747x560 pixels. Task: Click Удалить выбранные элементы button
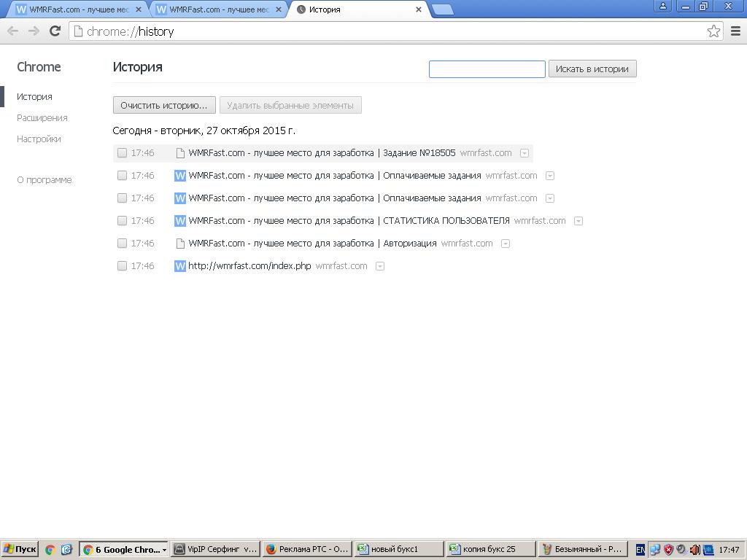tap(290, 105)
